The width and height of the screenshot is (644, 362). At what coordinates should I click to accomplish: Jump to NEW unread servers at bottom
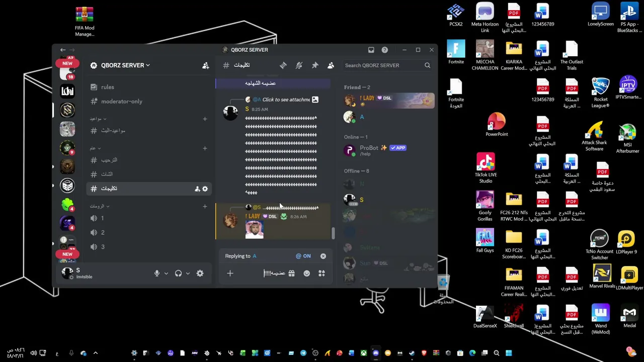(x=67, y=254)
